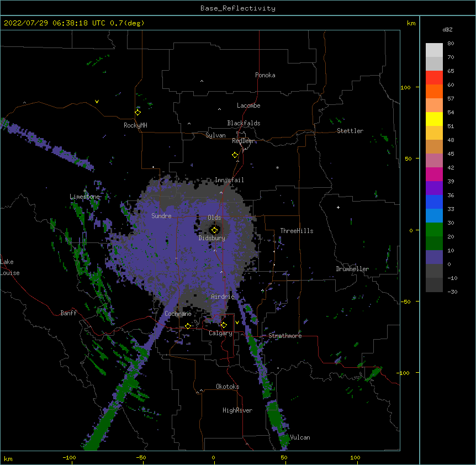Click the Sylvan label
Image resolution: width=476 pixels, height=465 pixels.
[x=215, y=135]
